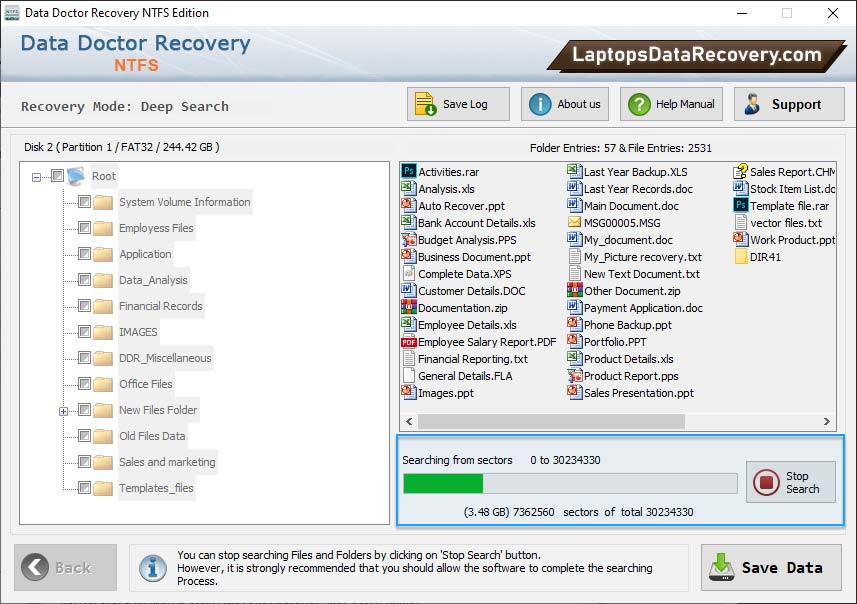Check the Employess Files checkbox
The width and height of the screenshot is (857, 604).
[84, 227]
